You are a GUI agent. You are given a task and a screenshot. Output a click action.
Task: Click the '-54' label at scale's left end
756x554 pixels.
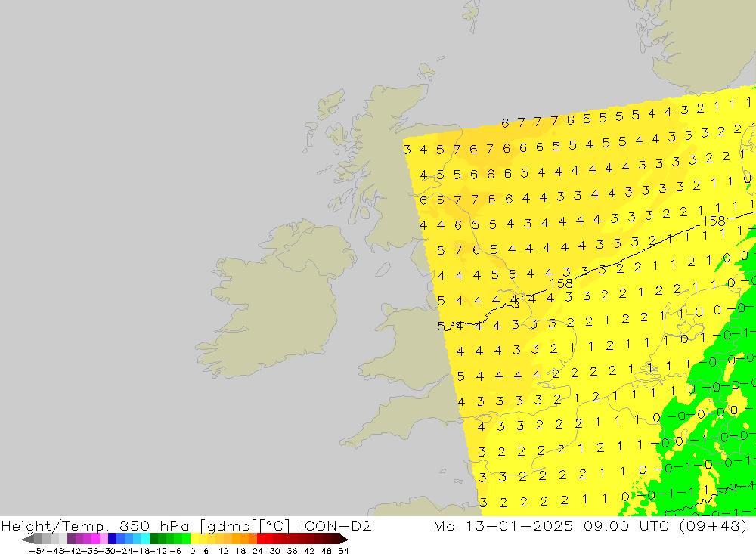[39, 551]
